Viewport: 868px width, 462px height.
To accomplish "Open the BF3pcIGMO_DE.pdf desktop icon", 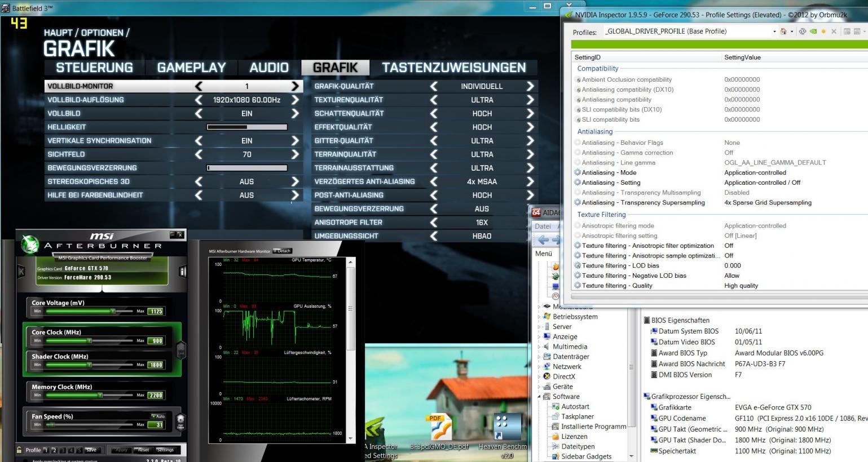I will [x=439, y=432].
